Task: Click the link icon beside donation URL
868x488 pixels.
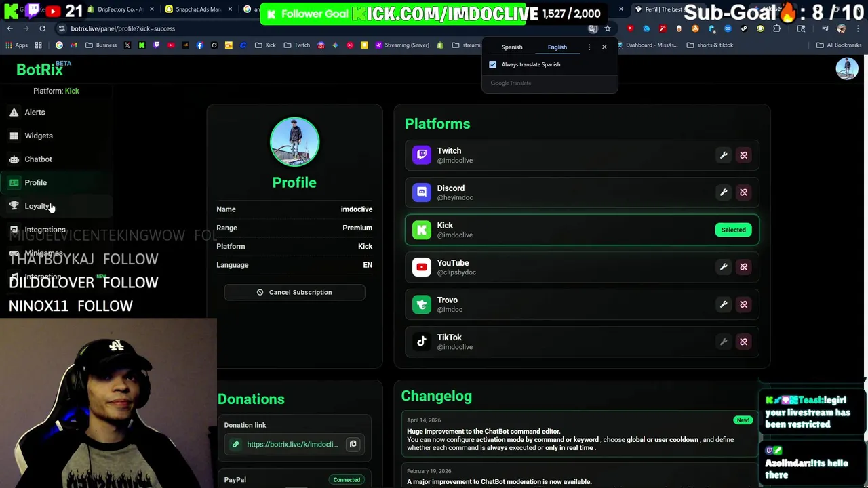Action: tap(235, 445)
